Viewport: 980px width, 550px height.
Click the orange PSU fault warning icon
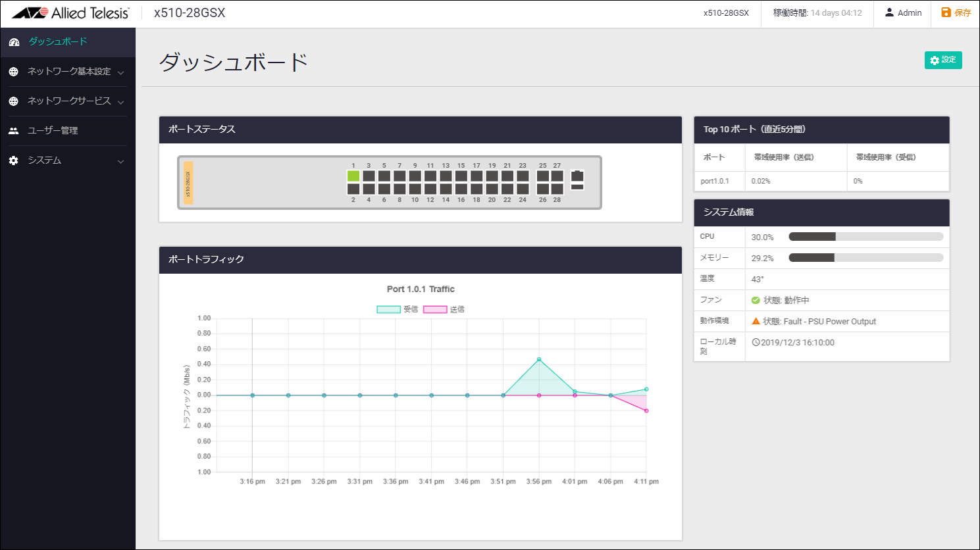pos(756,321)
